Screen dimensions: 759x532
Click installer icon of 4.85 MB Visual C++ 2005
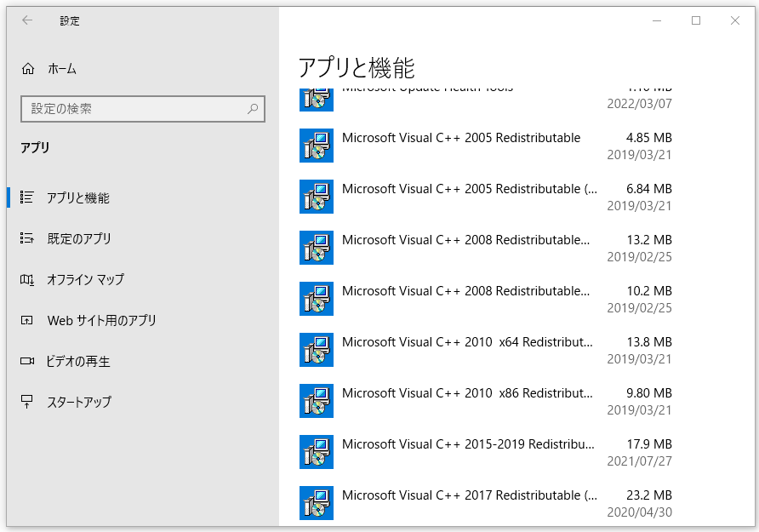click(x=316, y=146)
